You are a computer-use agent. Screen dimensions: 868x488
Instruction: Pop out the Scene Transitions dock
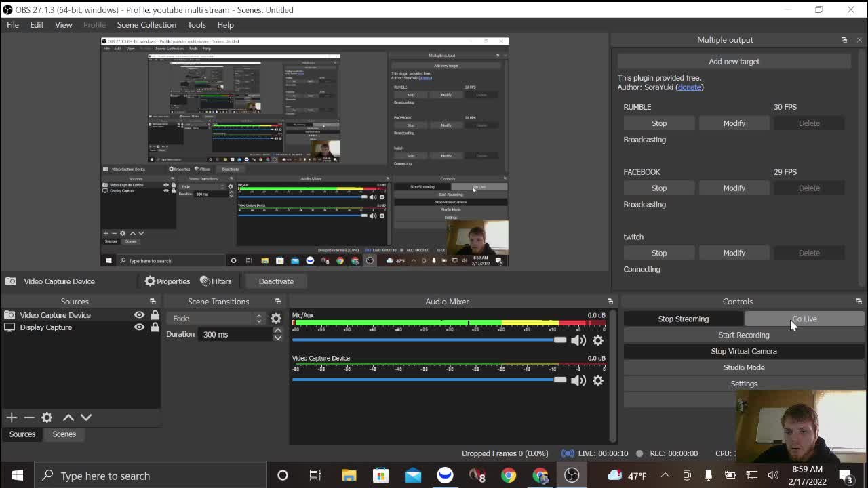pyautogui.click(x=278, y=302)
